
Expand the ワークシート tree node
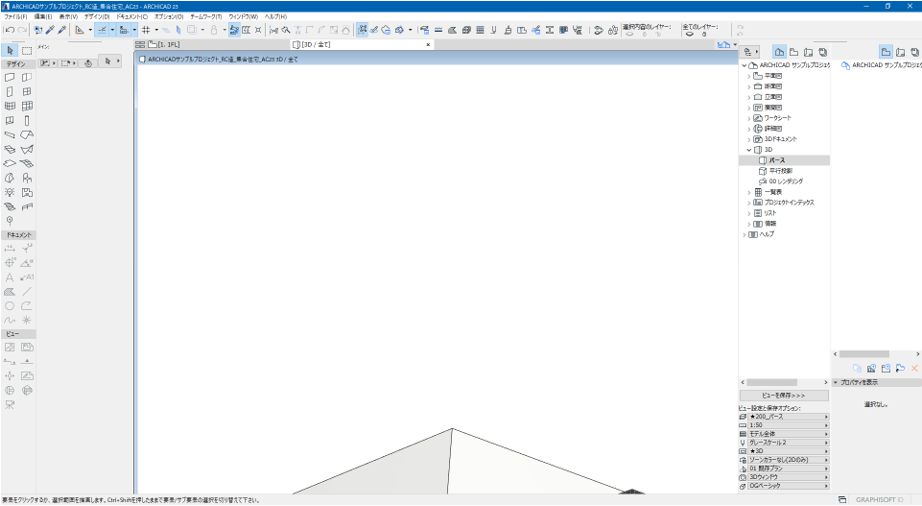pos(749,119)
